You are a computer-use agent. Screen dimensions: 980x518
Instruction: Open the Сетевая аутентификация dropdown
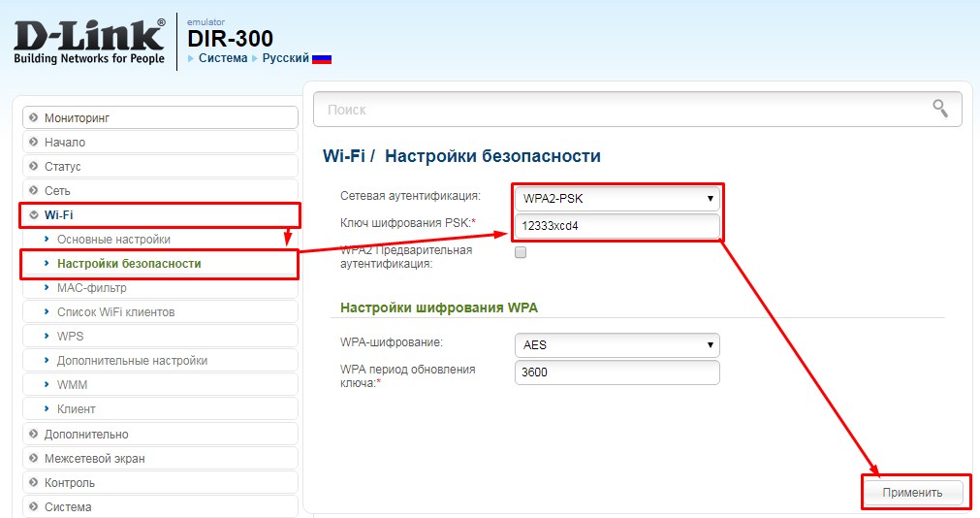[616, 198]
